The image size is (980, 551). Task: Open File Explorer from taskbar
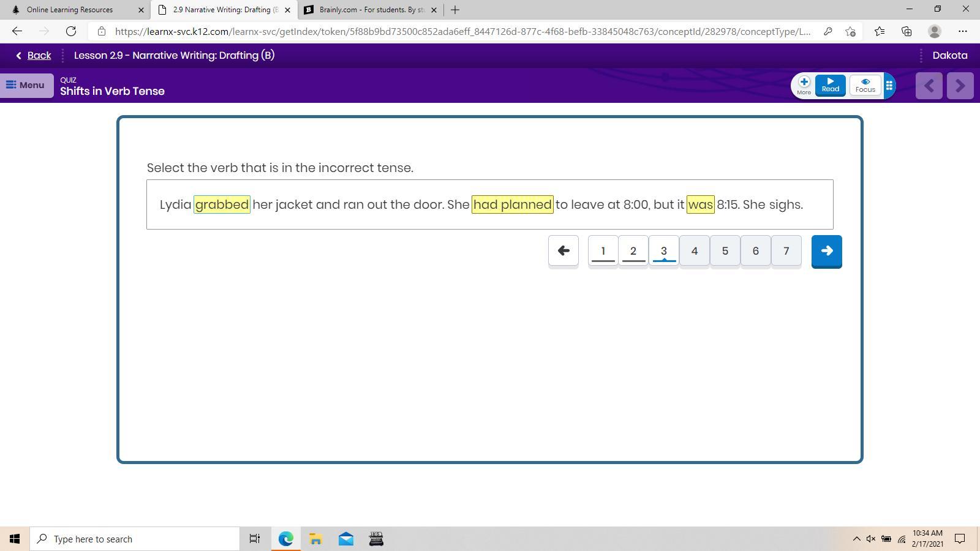click(315, 539)
